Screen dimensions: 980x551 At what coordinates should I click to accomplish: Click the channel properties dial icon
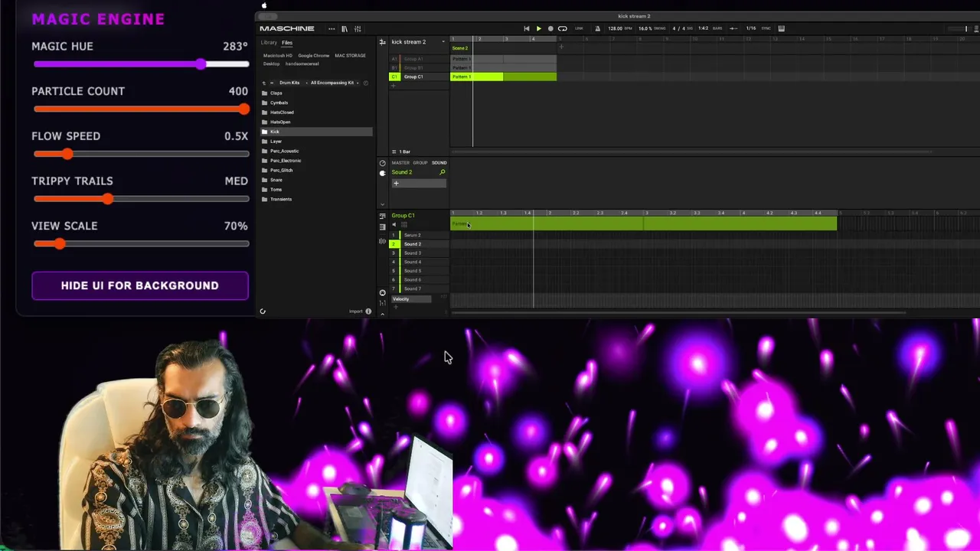pos(383,163)
